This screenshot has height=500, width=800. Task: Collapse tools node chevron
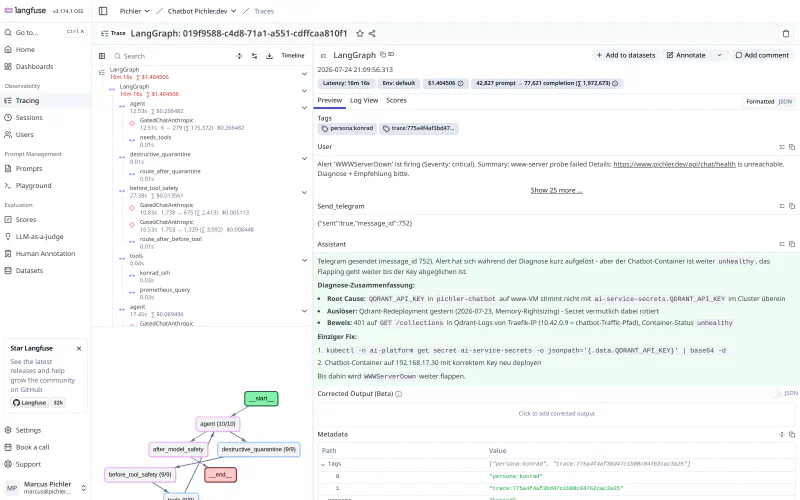305,260
